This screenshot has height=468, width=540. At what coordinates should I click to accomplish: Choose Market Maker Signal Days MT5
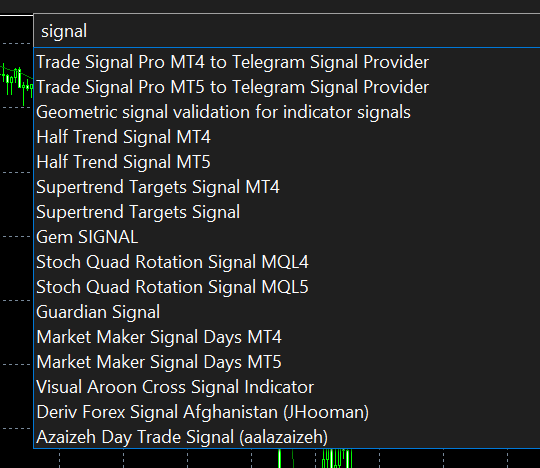287,362
